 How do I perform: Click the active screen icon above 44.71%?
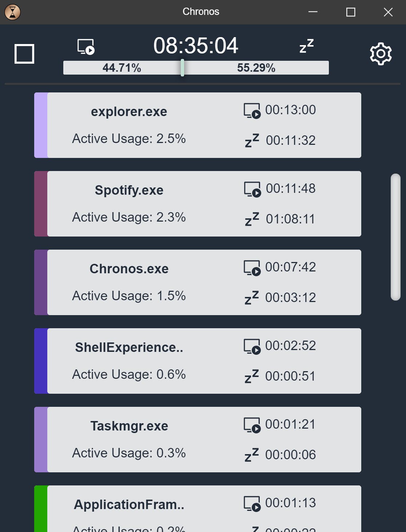(x=86, y=47)
